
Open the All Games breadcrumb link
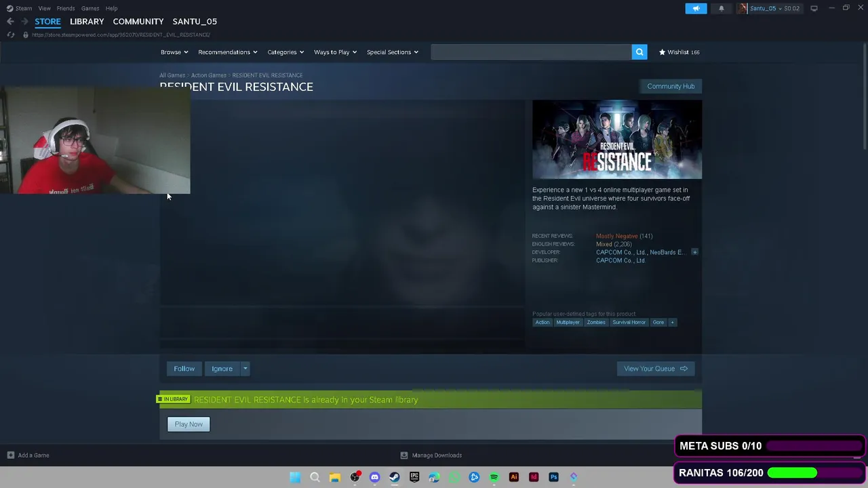172,75
